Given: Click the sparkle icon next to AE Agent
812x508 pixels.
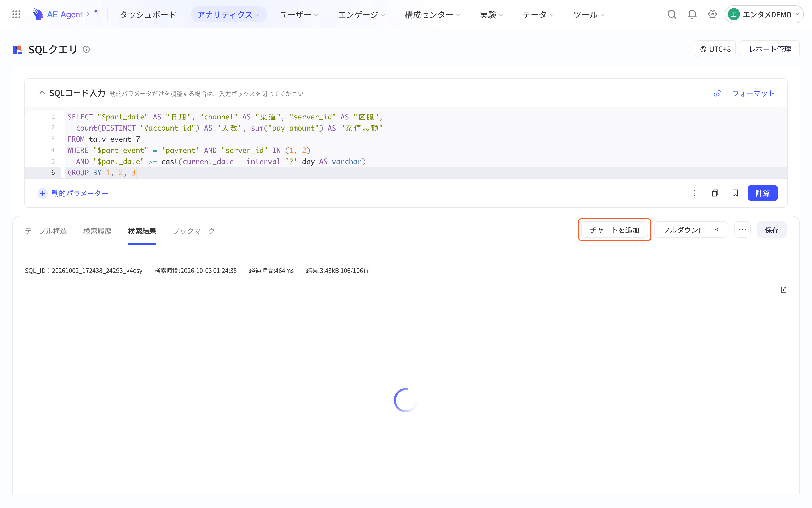Looking at the screenshot, I should pos(96,12).
